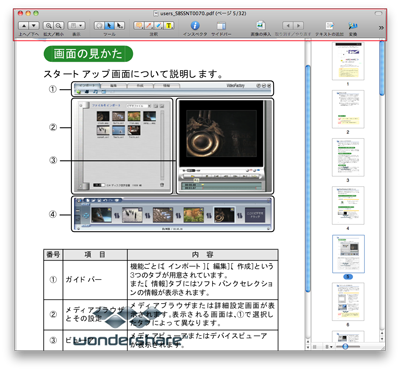Click the 項目 table header
This screenshot has height=371, width=400.
pyautogui.click(x=95, y=255)
